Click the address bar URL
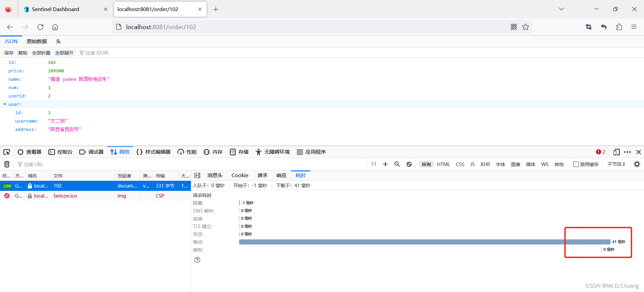Image resolution: width=644 pixels, height=292 pixels. point(161,27)
